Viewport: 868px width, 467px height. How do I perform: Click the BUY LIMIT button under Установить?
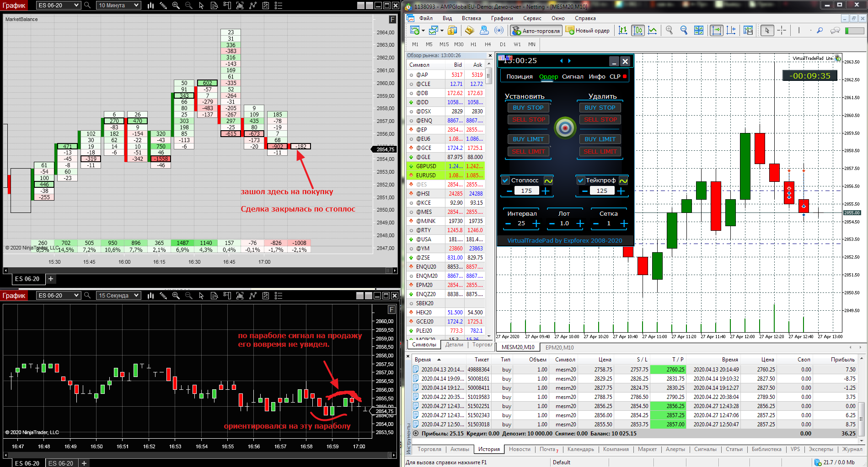point(528,139)
